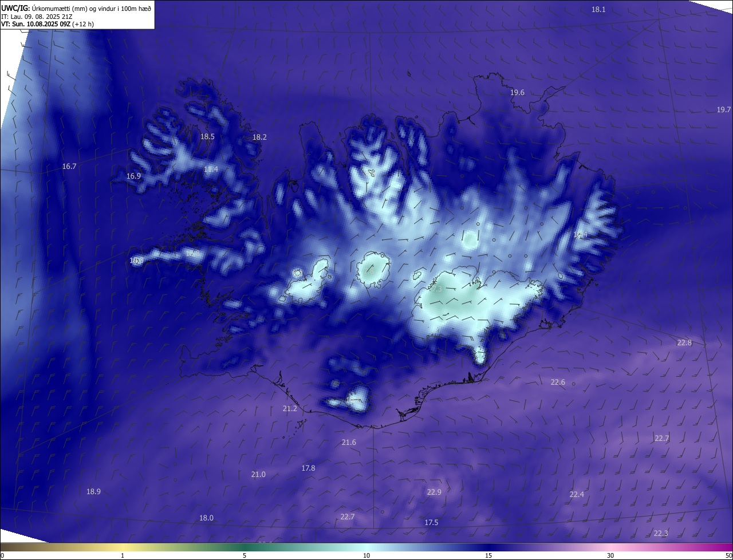Click the 17.5 value label
The width and height of the screenshot is (733, 560).
pyautogui.click(x=431, y=523)
